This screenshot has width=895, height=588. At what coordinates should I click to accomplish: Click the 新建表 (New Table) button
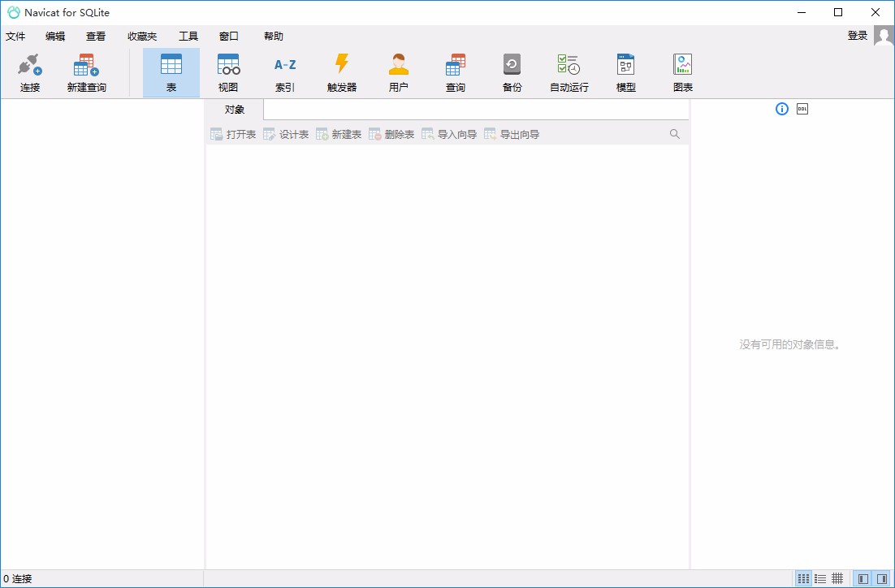click(x=339, y=134)
